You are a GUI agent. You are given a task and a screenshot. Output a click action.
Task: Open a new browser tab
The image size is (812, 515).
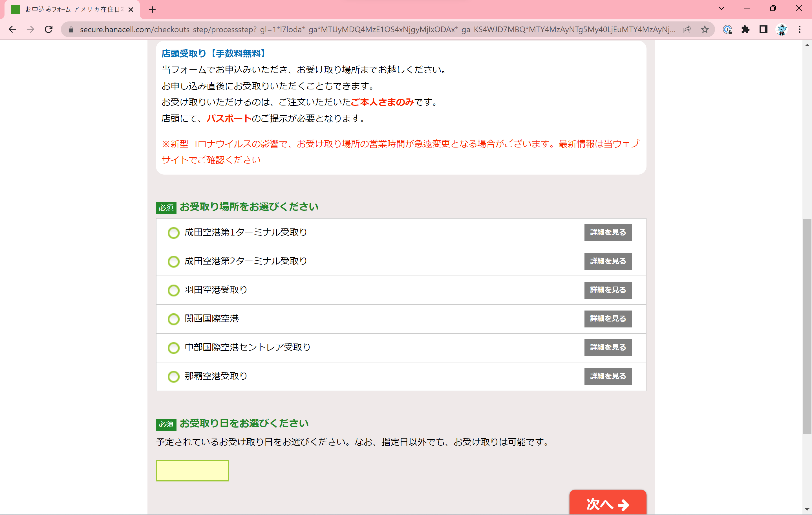pyautogui.click(x=152, y=9)
